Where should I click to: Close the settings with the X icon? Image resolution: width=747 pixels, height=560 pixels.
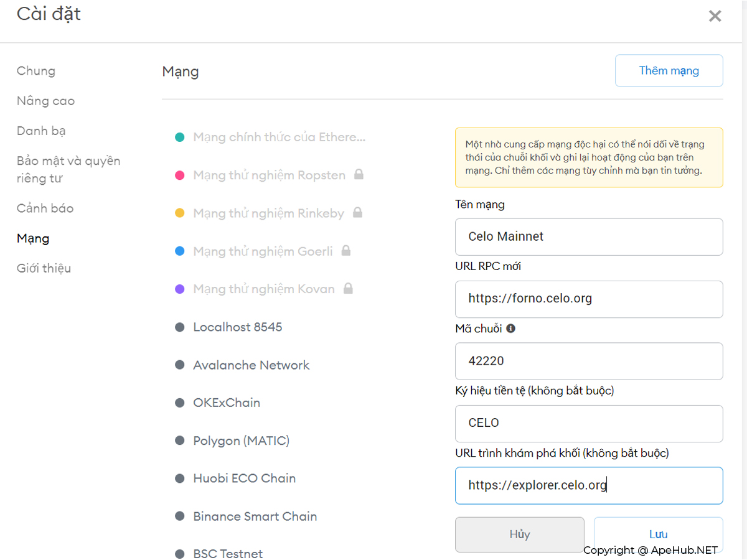715,16
